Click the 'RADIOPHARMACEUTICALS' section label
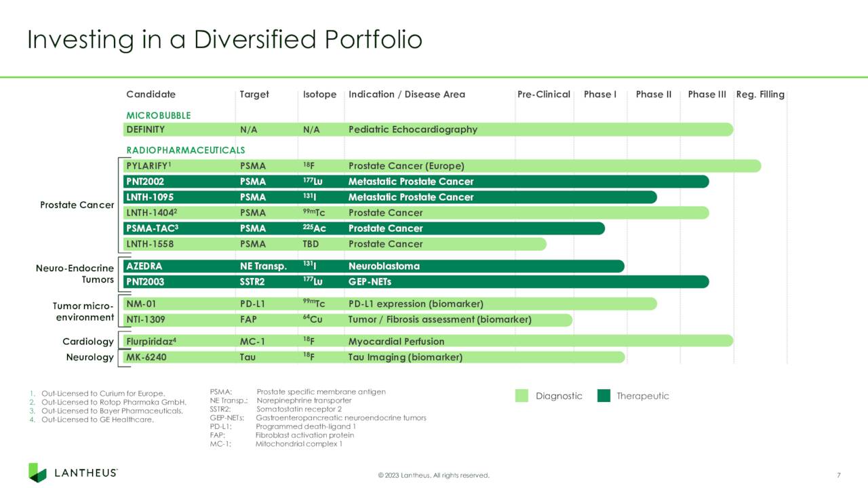 186,150
